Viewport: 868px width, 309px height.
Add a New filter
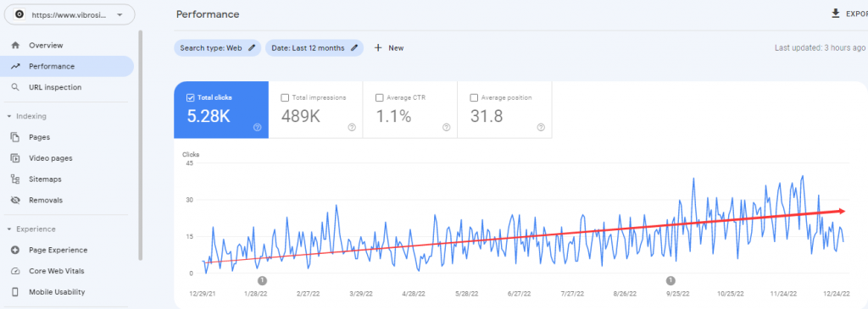coord(389,48)
